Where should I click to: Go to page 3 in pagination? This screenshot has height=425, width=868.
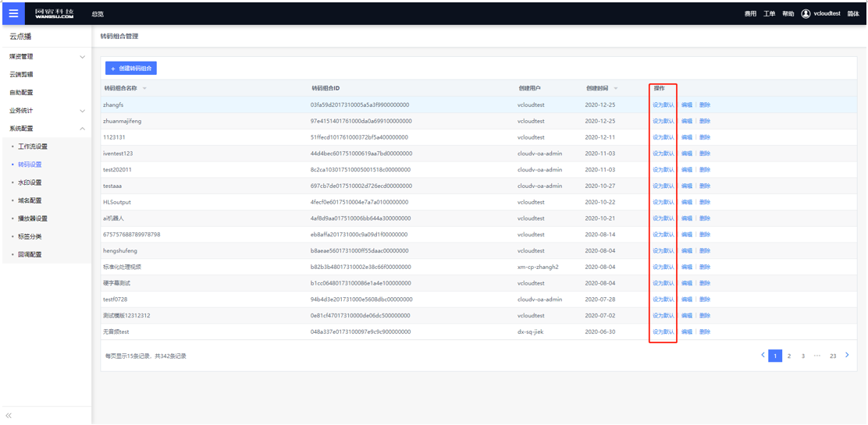point(803,356)
